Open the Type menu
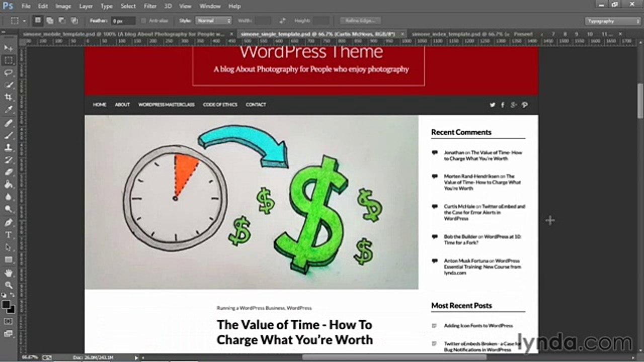The height and width of the screenshot is (362, 644). coord(107,6)
